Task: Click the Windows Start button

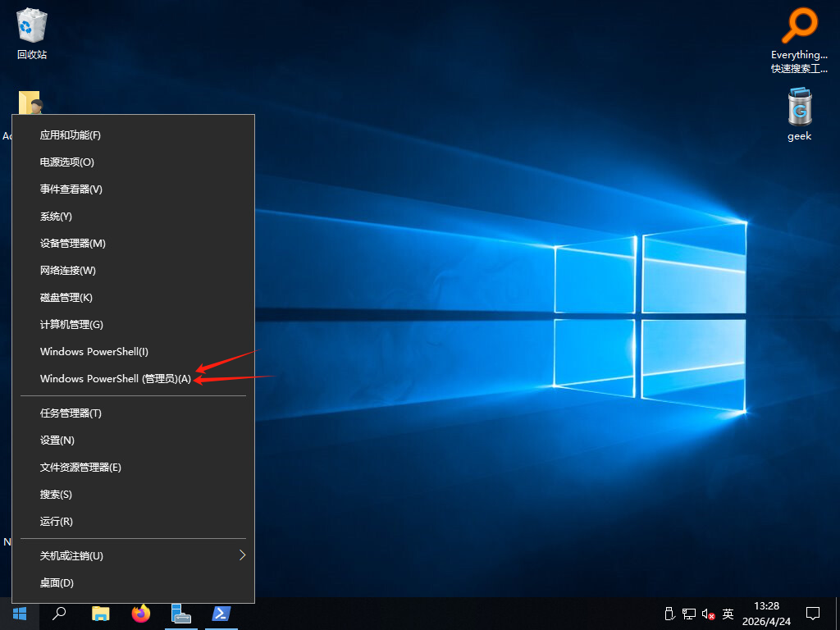Action: 20,614
